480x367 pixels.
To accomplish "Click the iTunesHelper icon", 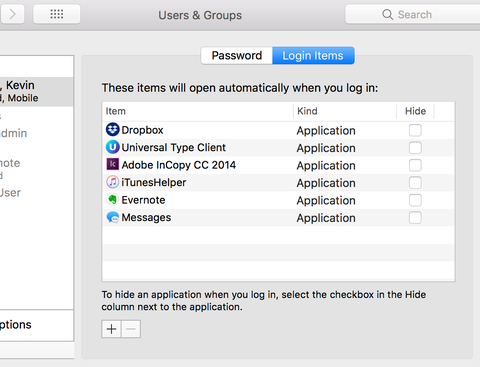I will tap(113, 182).
